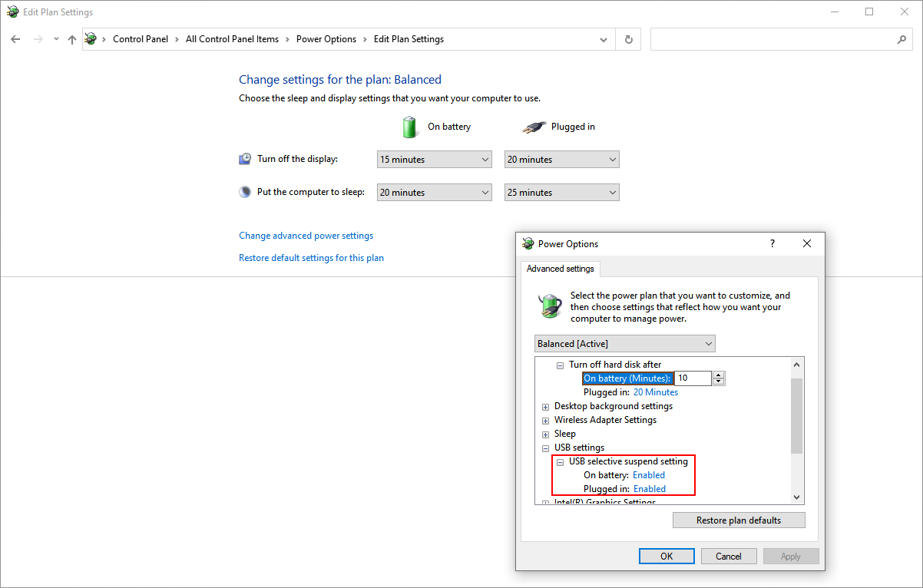Click the up one level arrow icon
Image resolution: width=923 pixels, height=588 pixels.
coord(71,39)
